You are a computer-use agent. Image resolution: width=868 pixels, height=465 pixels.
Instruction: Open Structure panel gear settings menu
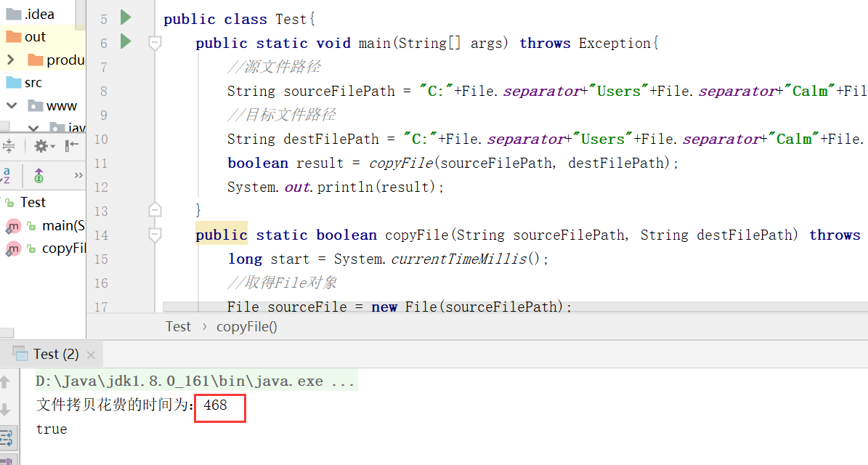point(44,146)
